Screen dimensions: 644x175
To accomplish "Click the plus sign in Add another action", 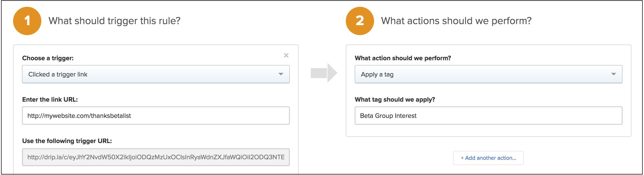I will pos(462,158).
